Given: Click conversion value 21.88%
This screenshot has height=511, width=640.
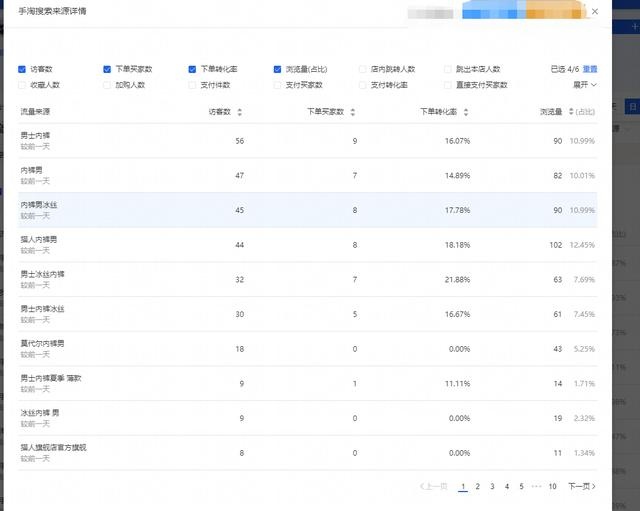Looking at the screenshot, I should point(457,280).
